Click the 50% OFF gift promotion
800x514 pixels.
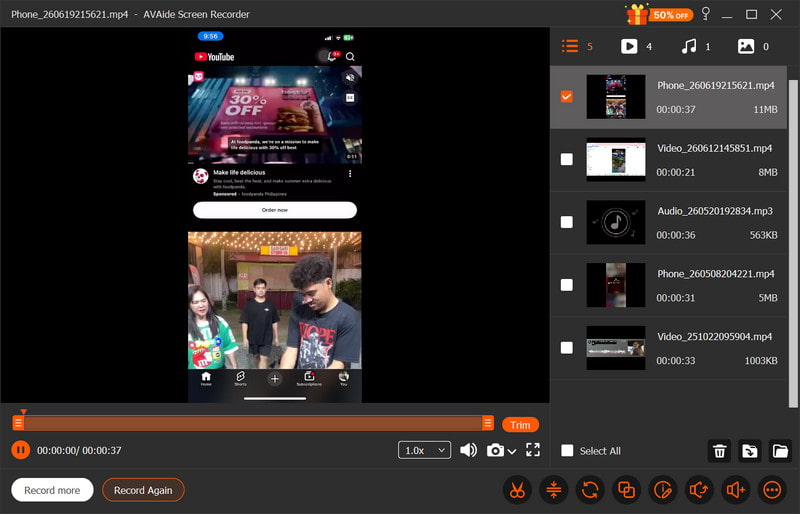point(659,14)
